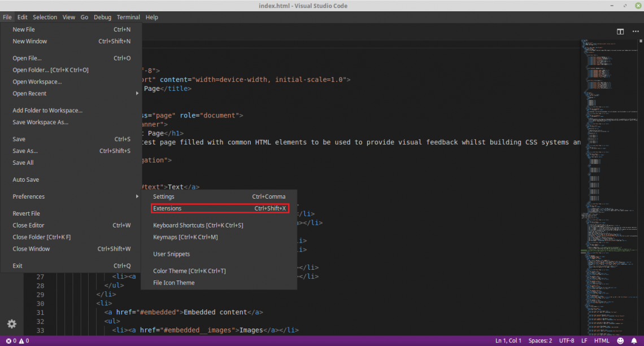This screenshot has width=644, height=346.
Task: Change language mode via HTML indicator
Action: coord(602,340)
